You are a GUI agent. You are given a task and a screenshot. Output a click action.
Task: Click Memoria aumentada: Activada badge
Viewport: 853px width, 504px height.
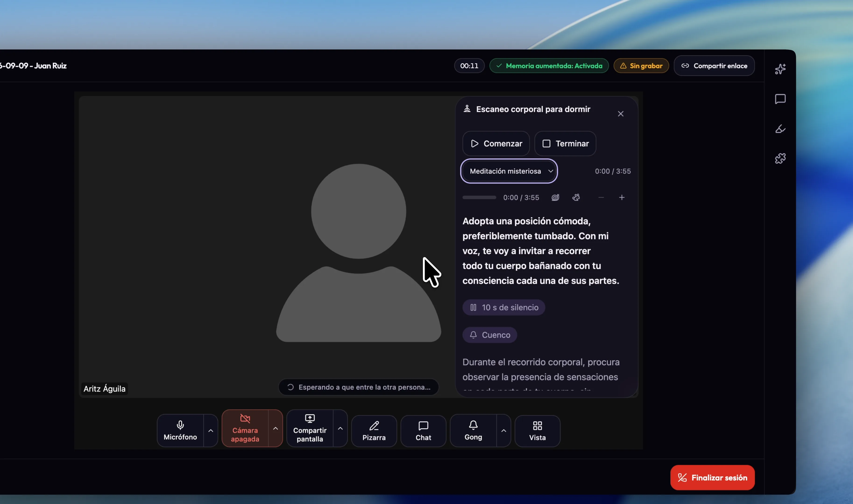pos(549,66)
